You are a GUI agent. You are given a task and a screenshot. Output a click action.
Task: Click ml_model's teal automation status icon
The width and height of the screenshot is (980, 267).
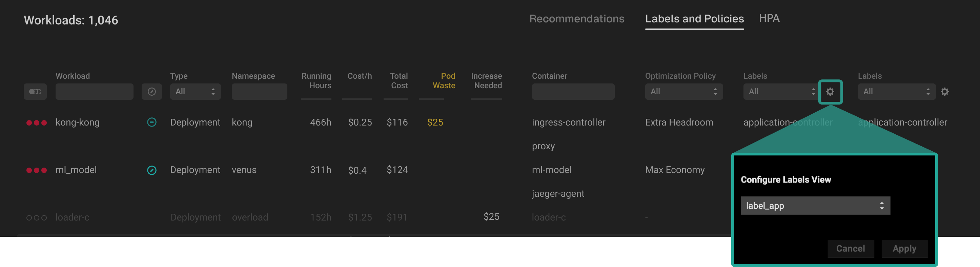pos(151,170)
